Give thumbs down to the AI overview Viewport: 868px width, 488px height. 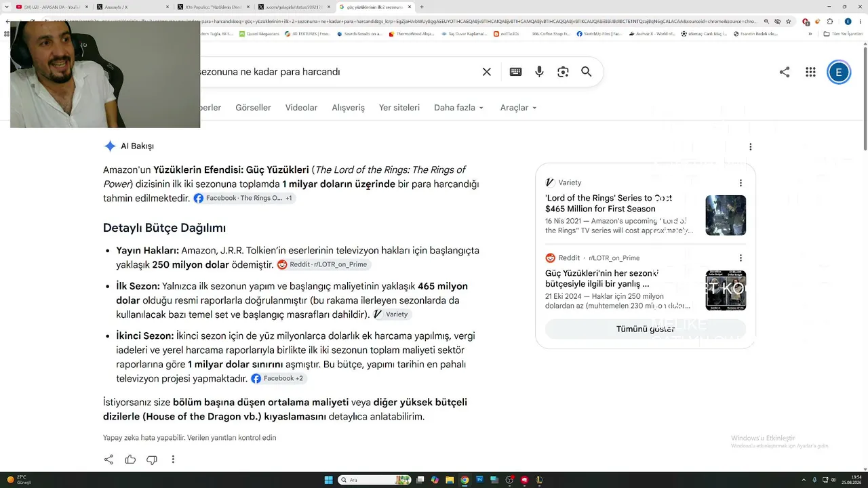pyautogui.click(x=152, y=460)
